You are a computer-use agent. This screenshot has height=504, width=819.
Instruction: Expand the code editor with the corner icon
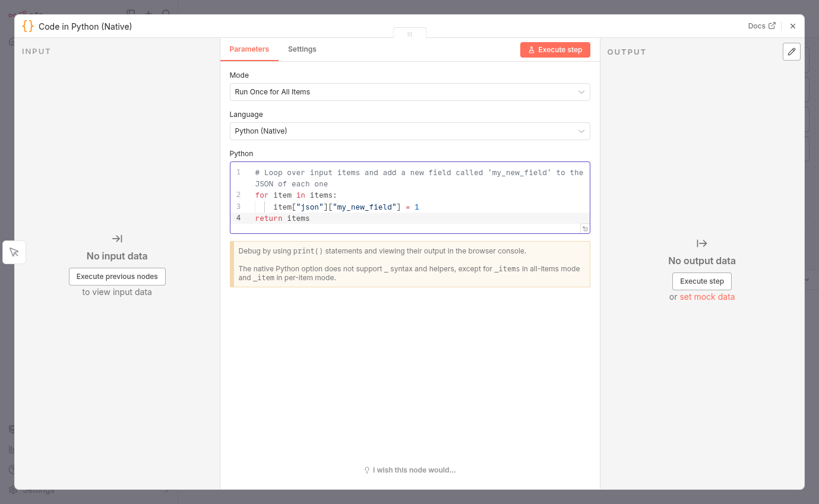coord(584,229)
